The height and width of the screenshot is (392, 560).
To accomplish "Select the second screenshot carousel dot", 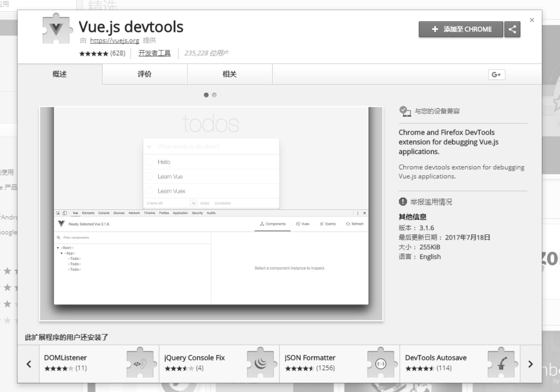I will [x=214, y=95].
